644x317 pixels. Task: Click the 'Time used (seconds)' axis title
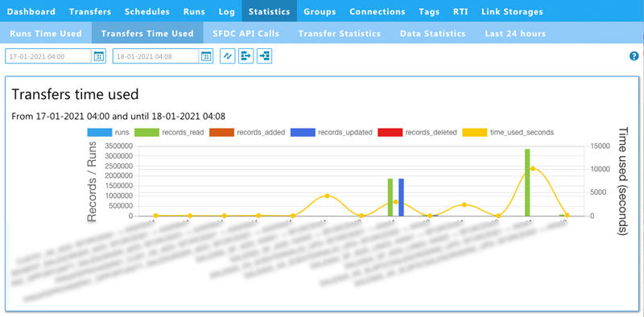622,181
